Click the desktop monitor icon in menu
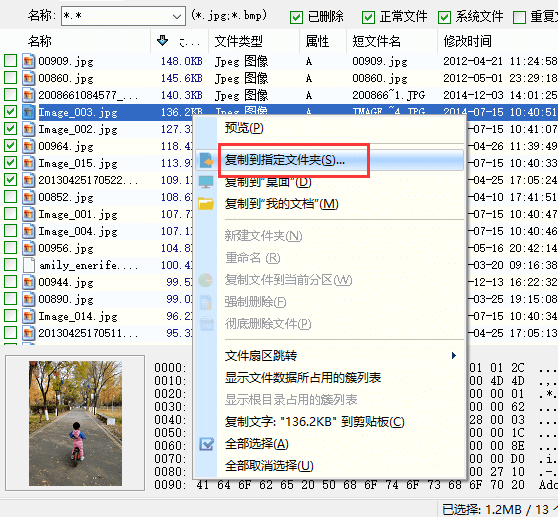Image resolution: width=558 pixels, height=517 pixels. click(206, 182)
